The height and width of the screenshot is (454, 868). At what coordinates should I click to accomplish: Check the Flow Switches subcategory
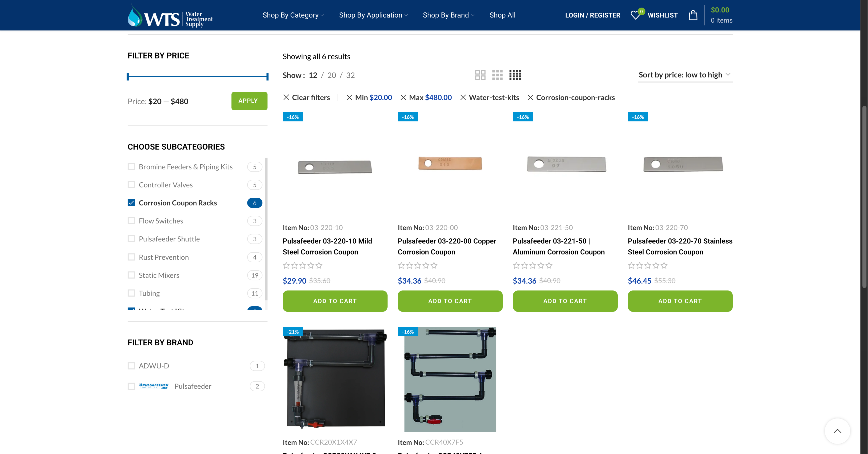point(131,221)
